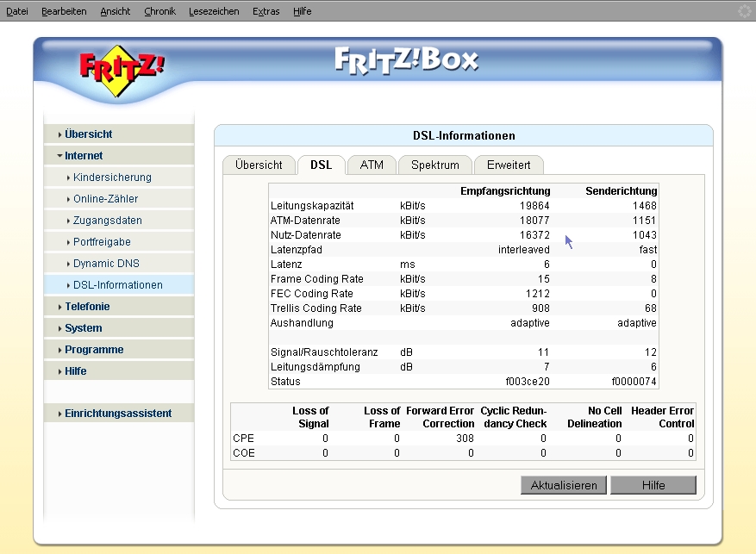Click the Cyclic Redundancy Check header
This screenshot has height=554, width=756.
click(x=514, y=417)
